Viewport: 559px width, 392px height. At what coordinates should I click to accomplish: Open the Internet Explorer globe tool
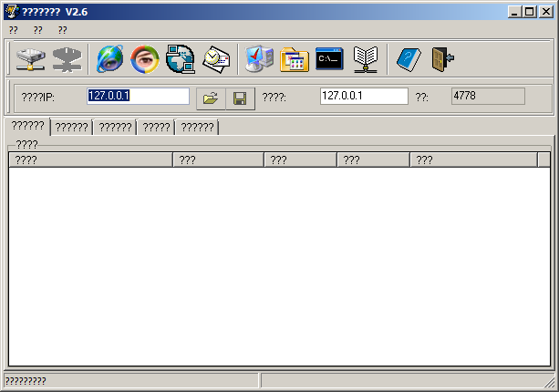110,59
